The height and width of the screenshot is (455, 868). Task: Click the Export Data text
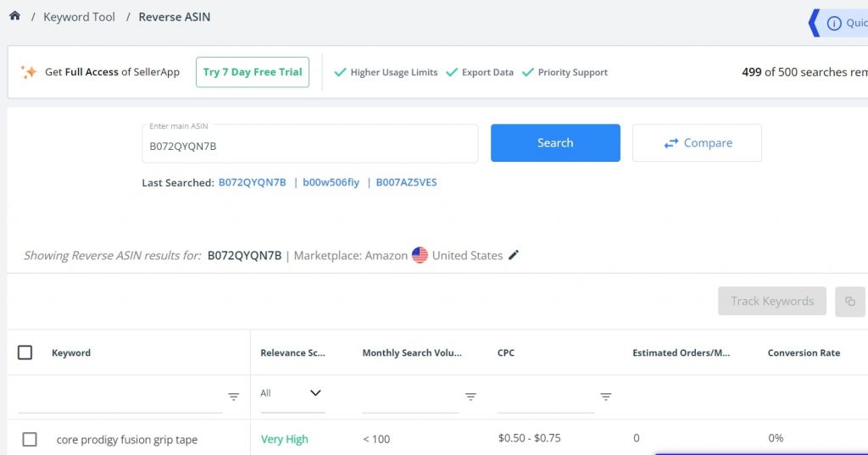point(487,73)
